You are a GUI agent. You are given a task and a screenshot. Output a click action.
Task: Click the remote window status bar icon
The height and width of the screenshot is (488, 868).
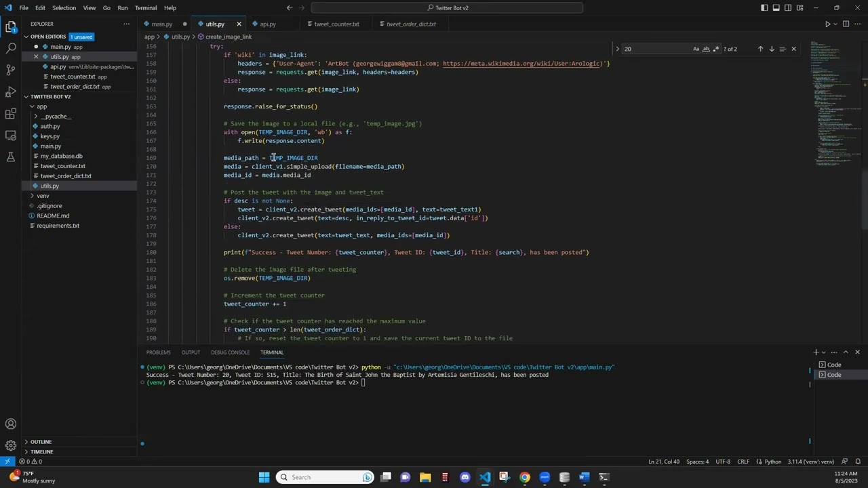[x=7, y=462]
